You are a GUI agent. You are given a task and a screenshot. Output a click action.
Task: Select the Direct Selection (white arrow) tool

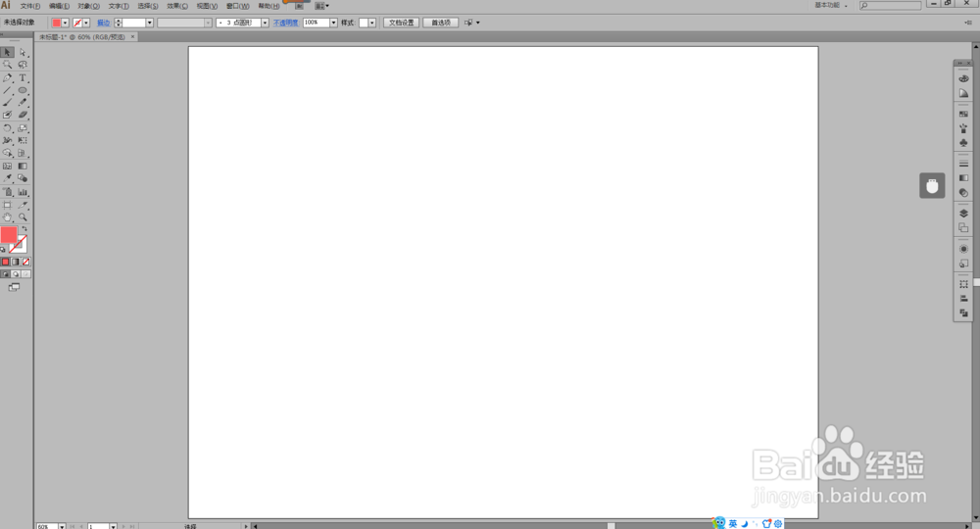coord(23,53)
